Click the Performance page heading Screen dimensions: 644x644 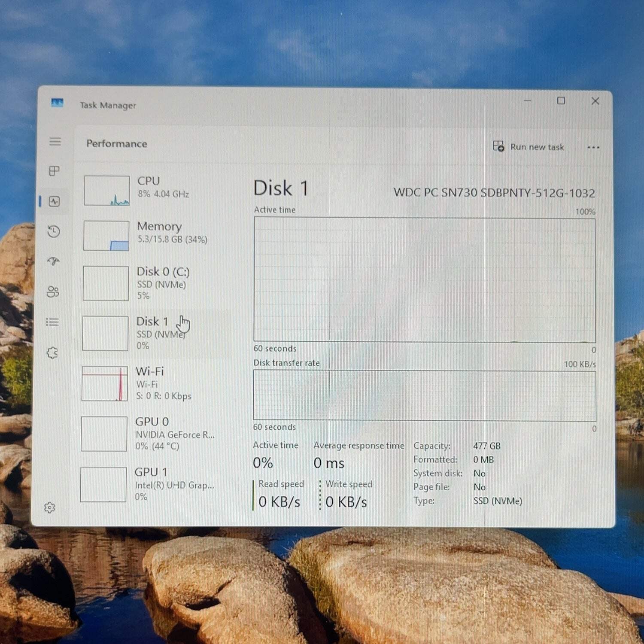tap(117, 143)
